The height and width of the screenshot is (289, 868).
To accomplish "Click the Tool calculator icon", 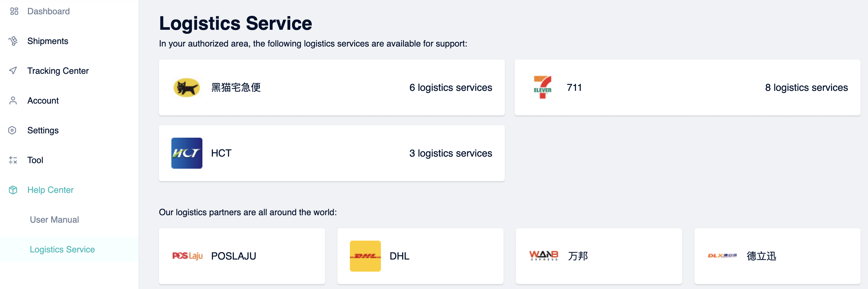I will pyautogui.click(x=13, y=160).
